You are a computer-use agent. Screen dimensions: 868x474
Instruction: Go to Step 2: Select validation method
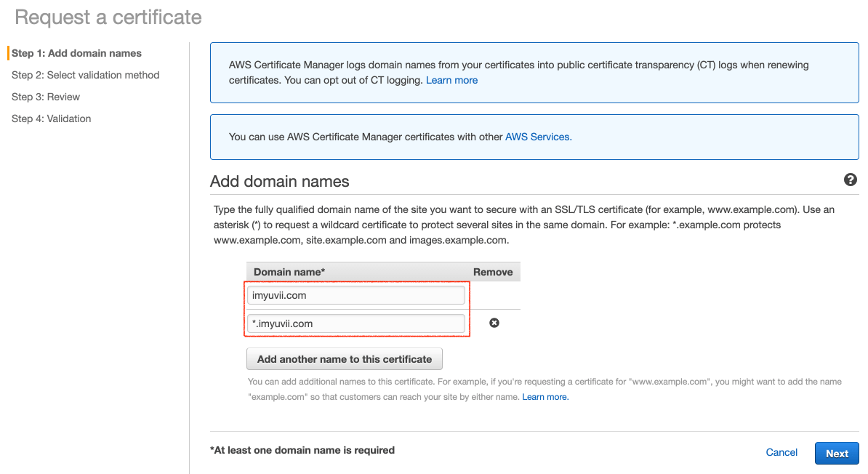pos(85,75)
